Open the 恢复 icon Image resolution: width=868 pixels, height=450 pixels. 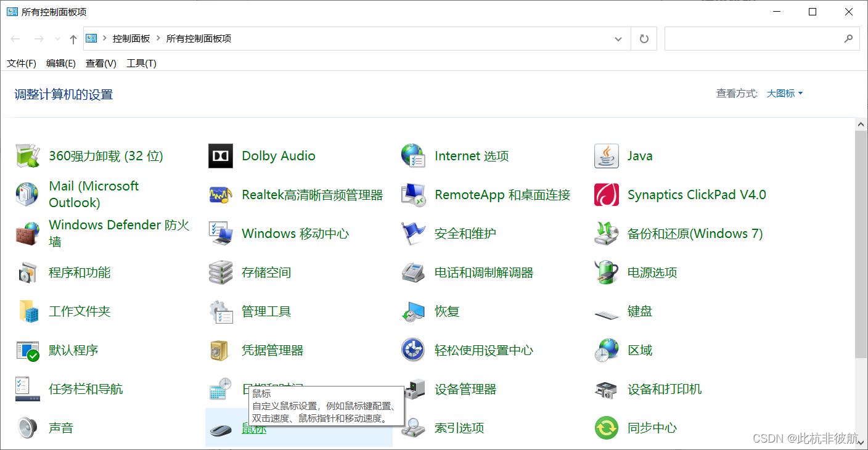pos(413,311)
